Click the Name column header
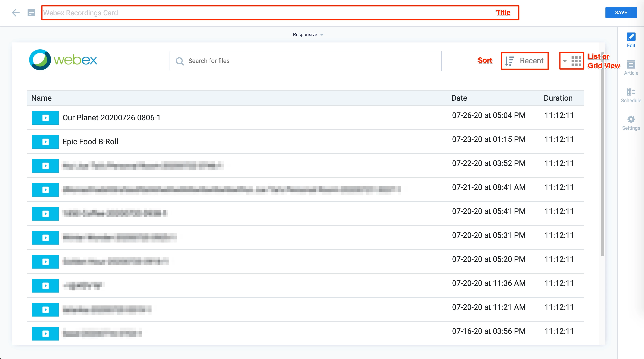 click(42, 98)
